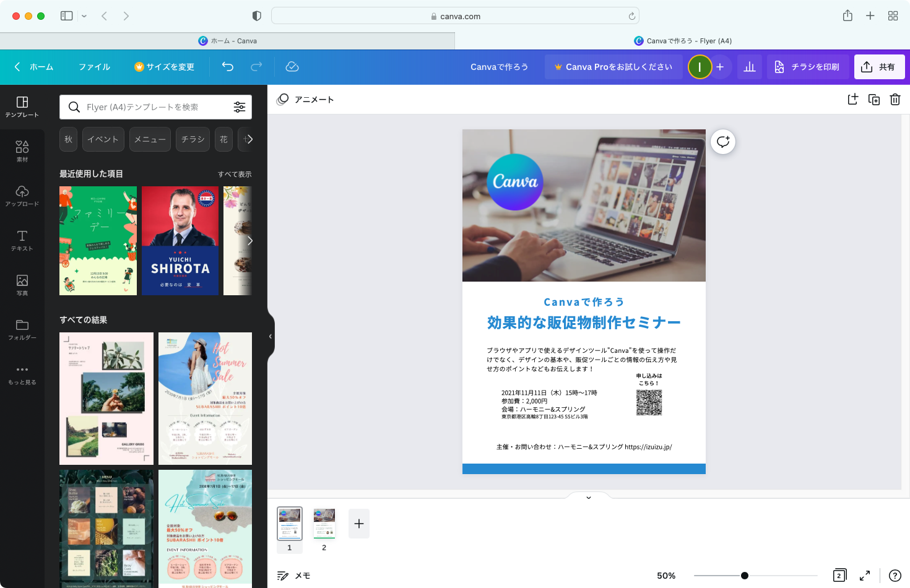Click the Safari address bar canva.com
The image size is (910, 588).
(455, 16)
